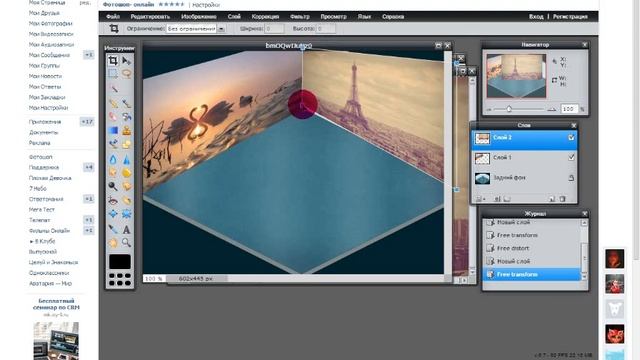Image resolution: width=640 pixels, height=360 pixels.
Task: Select the Задний фон layer row
Action: click(x=524, y=178)
